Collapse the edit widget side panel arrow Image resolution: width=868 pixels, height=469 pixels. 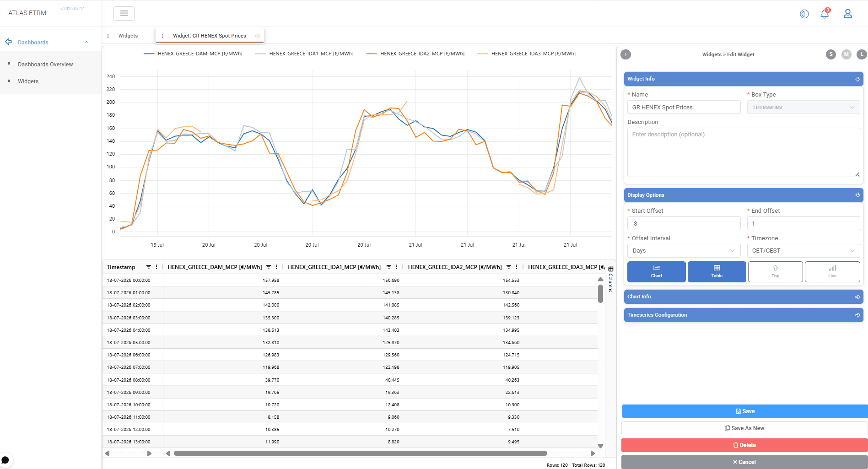click(x=625, y=54)
